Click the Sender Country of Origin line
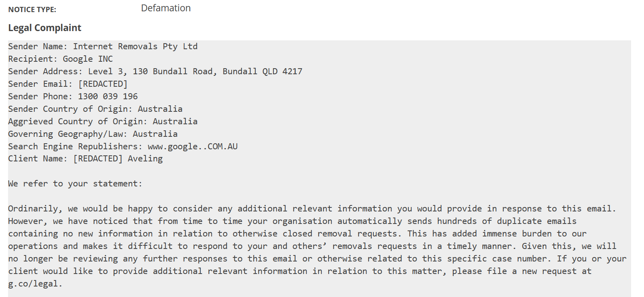The image size is (644, 297). [x=95, y=109]
